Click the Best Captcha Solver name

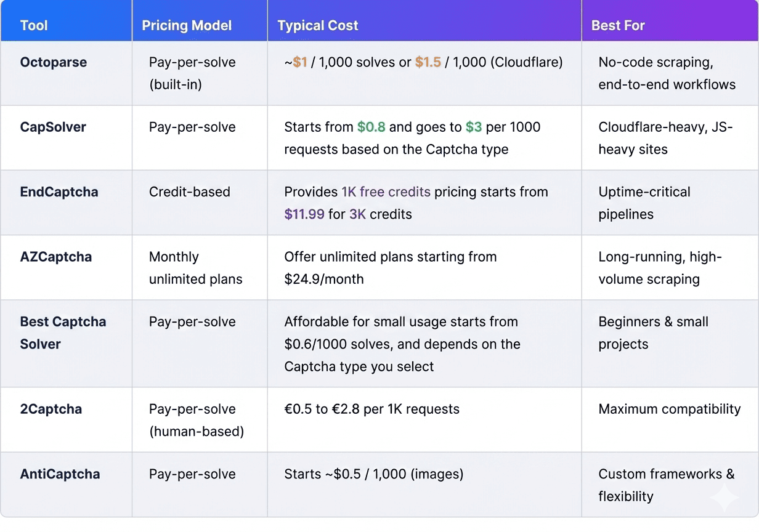[x=63, y=332]
